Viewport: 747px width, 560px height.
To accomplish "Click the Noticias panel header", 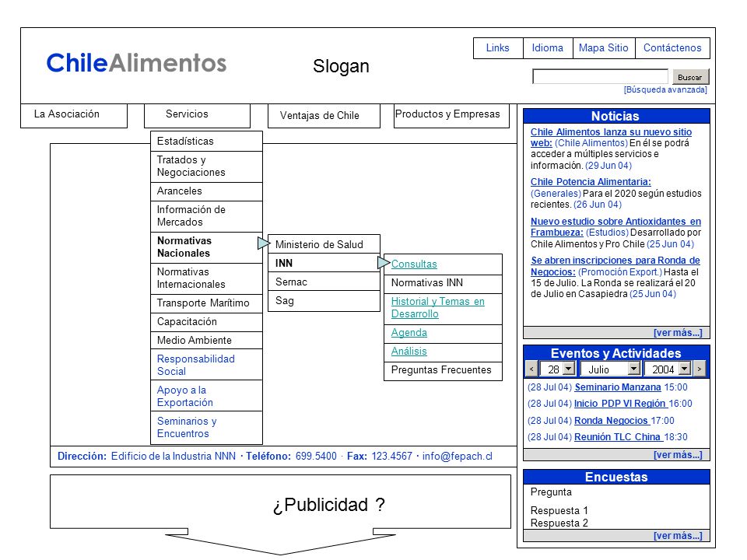I will (x=616, y=116).
